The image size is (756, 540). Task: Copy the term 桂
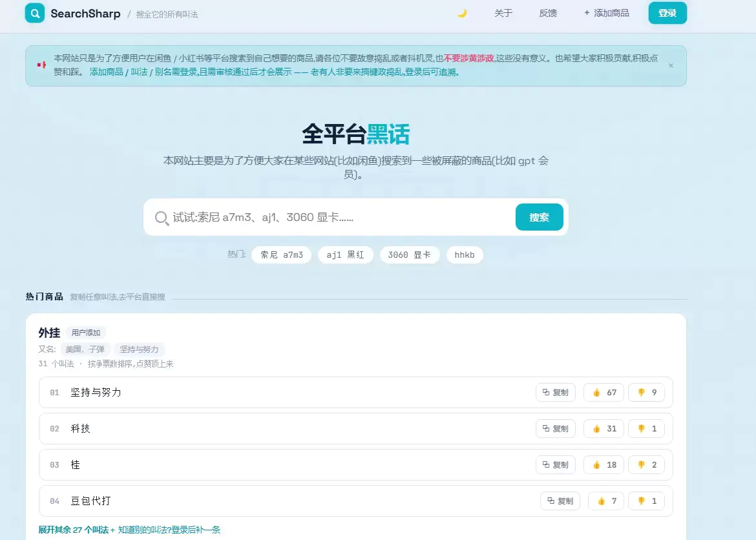(556, 465)
